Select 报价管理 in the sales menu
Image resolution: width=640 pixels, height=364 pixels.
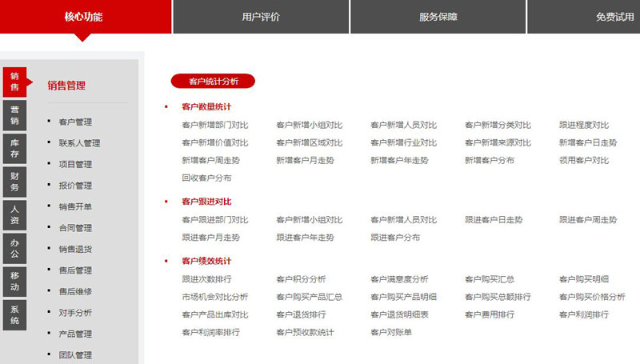pos(75,186)
